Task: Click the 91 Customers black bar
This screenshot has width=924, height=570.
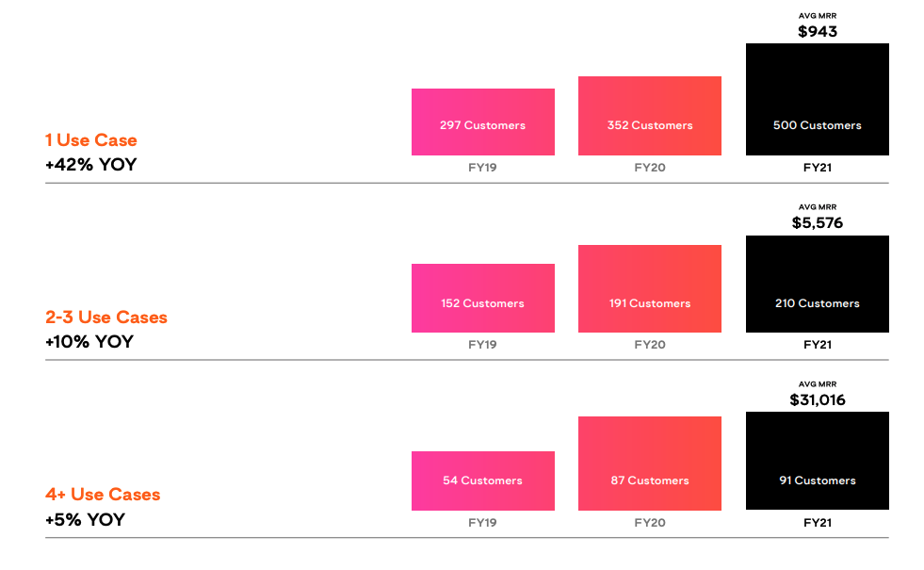Action: pyautogui.click(x=818, y=461)
